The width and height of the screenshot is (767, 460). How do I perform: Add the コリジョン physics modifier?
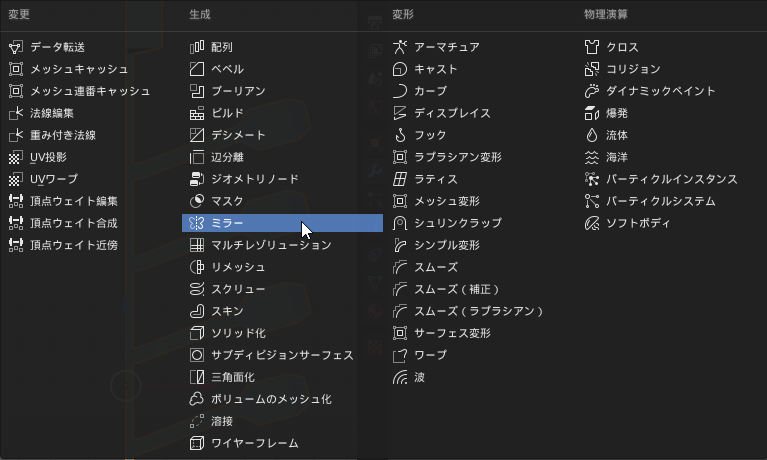pos(633,69)
